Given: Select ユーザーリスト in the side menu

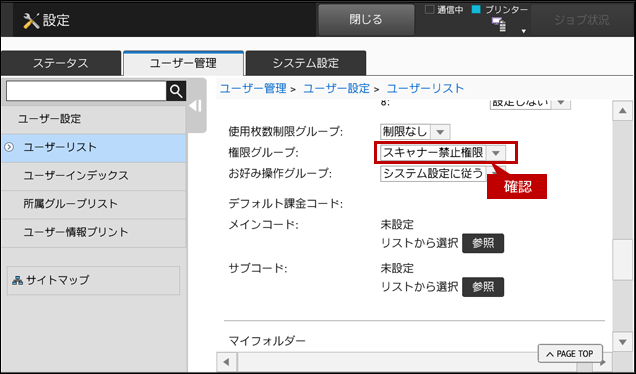Looking at the screenshot, I should 93,147.
